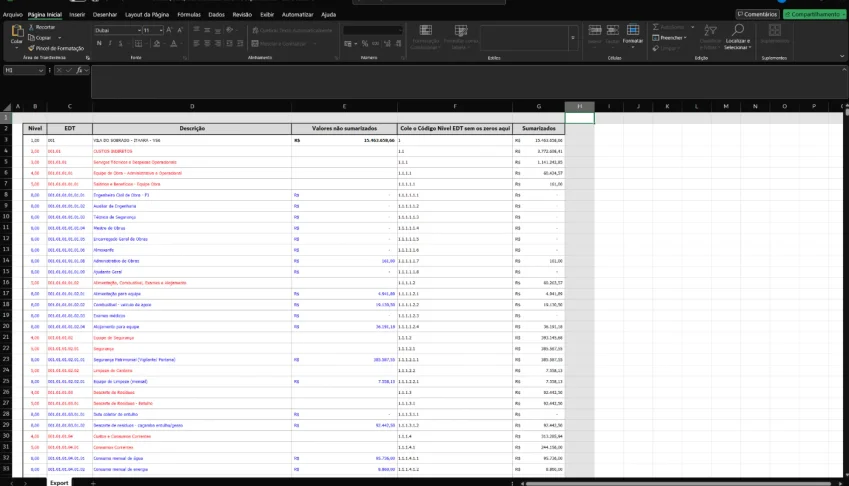Screen dimensions: 849x486
Task: Decrease decimal places icon
Action: [x=399, y=43]
